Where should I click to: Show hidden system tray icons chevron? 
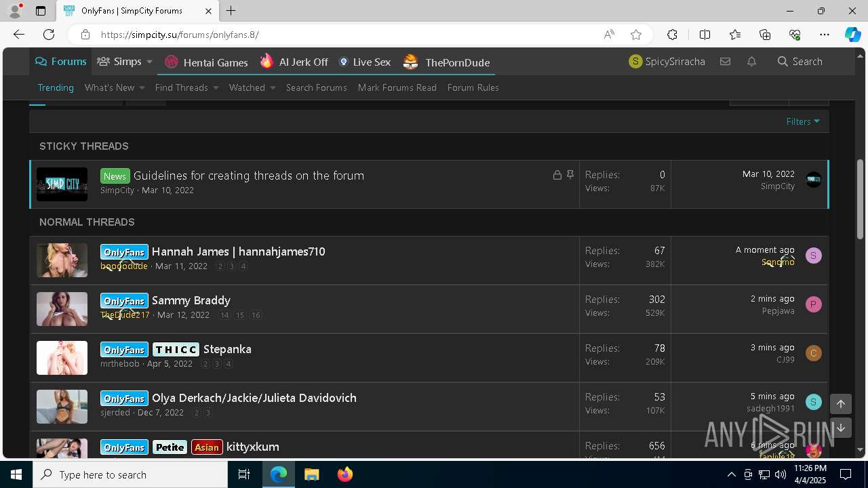[x=731, y=474]
